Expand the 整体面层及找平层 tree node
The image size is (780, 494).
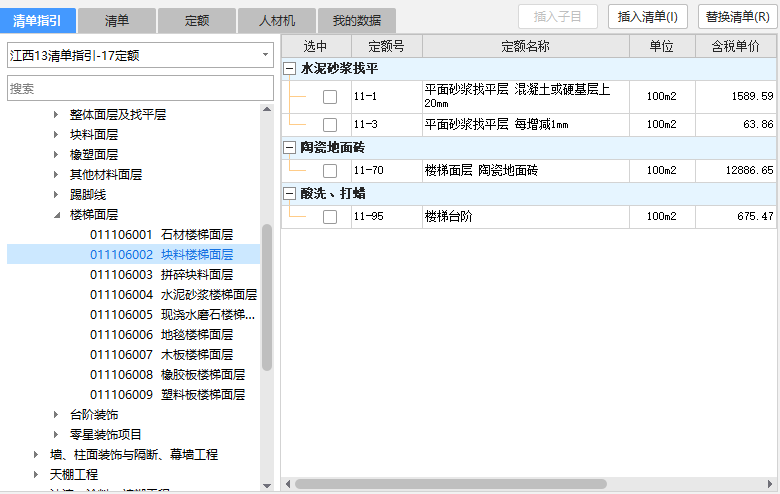coord(56,114)
